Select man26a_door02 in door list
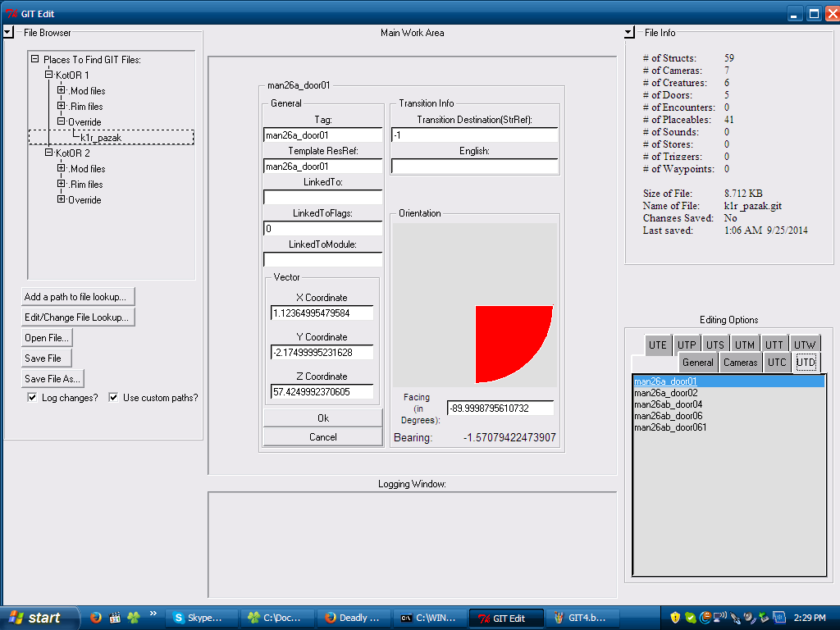The width and height of the screenshot is (840, 630). [x=728, y=393]
